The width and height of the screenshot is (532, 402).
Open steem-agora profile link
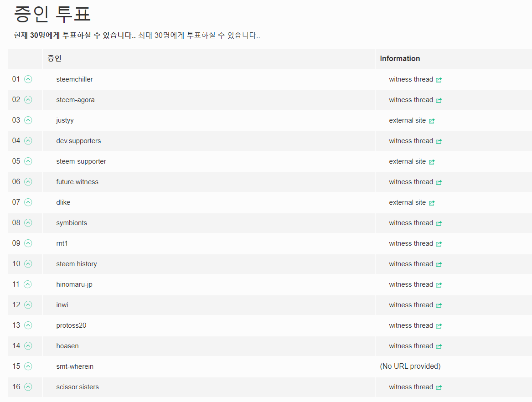click(x=75, y=100)
